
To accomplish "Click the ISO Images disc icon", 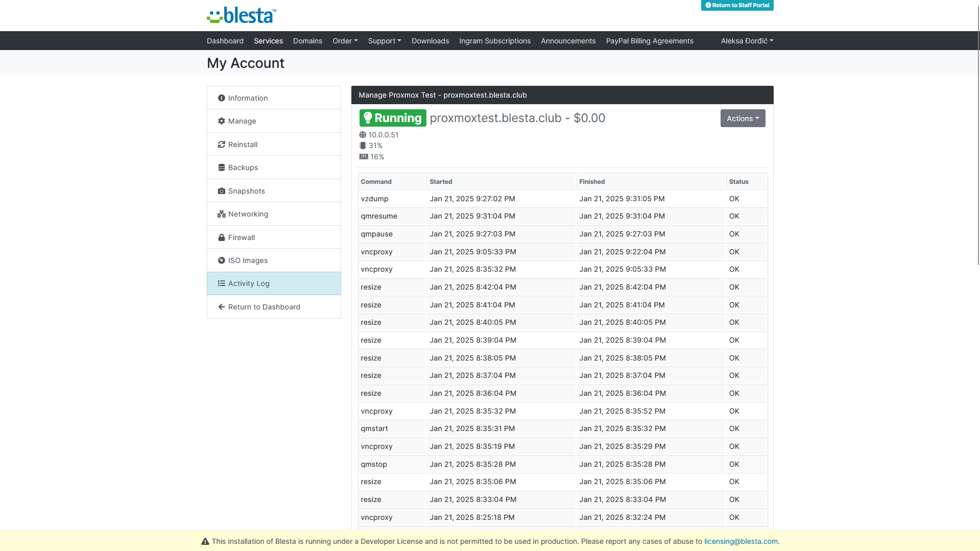I will [221, 260].
